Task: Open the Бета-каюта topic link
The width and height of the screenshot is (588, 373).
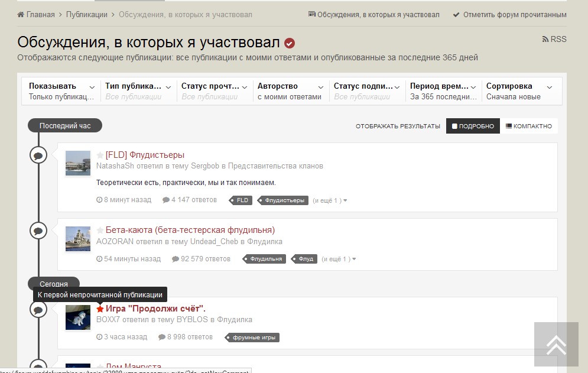Action: pos(190,230)
